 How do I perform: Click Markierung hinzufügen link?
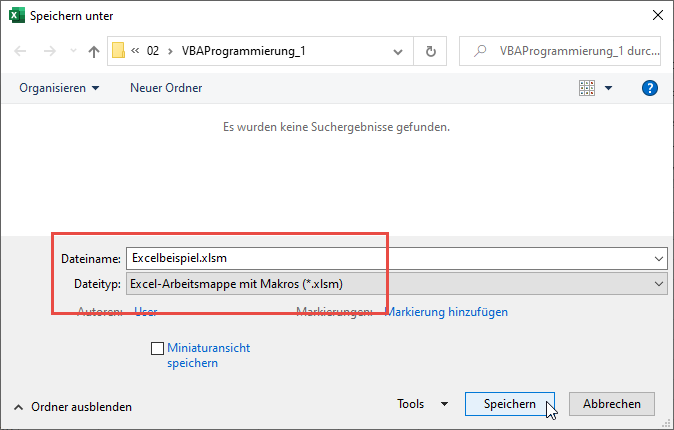pos(447,312)
